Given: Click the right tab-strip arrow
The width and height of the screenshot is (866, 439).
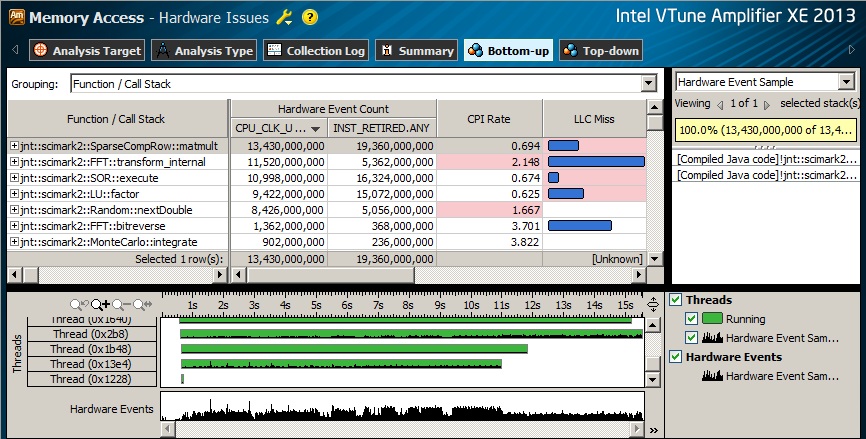Looking at the screenshot, I should pyautogui.click(x=852, y=50).
